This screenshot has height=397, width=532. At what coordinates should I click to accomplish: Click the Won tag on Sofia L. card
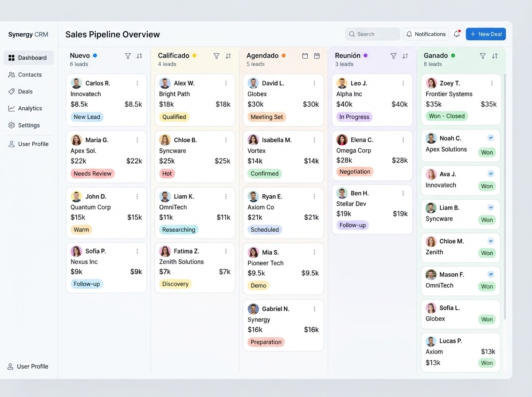[x=487, y=319]
